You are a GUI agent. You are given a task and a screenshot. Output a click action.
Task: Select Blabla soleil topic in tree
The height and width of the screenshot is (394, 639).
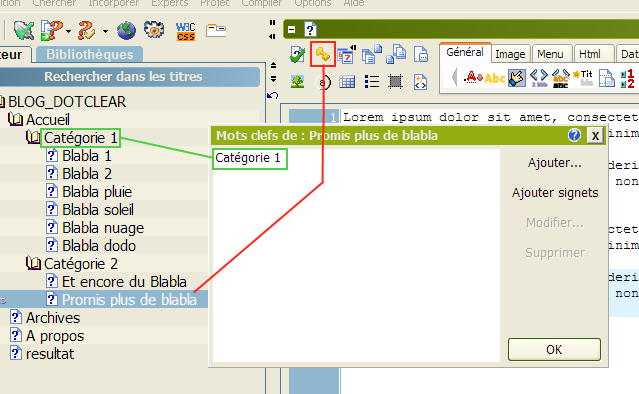(x=98, y=209)
